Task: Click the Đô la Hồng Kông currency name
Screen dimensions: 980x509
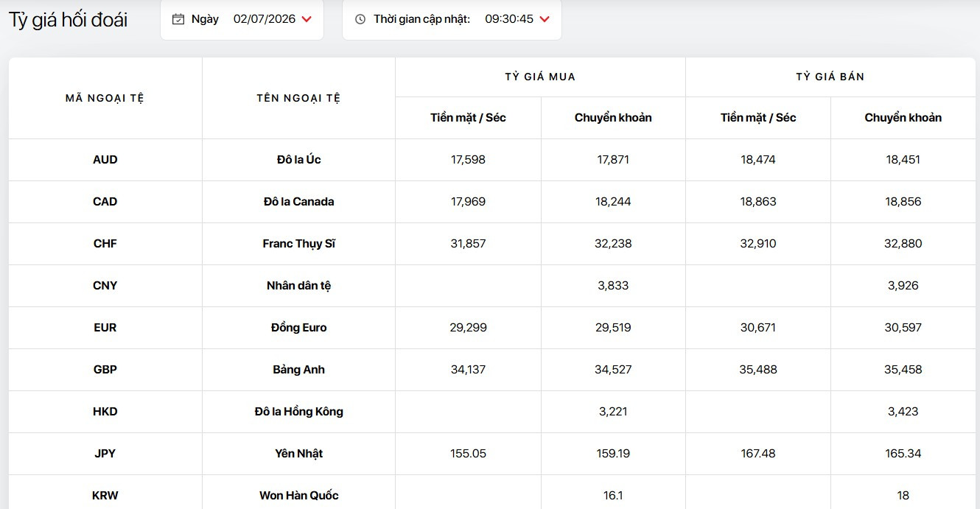Action: 298,412
